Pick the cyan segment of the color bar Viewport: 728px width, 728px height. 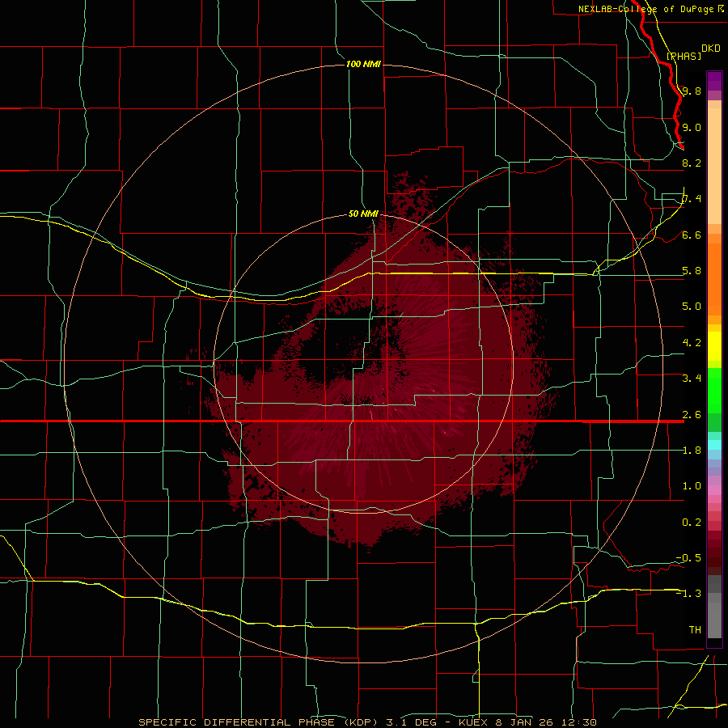pos(714,445)
